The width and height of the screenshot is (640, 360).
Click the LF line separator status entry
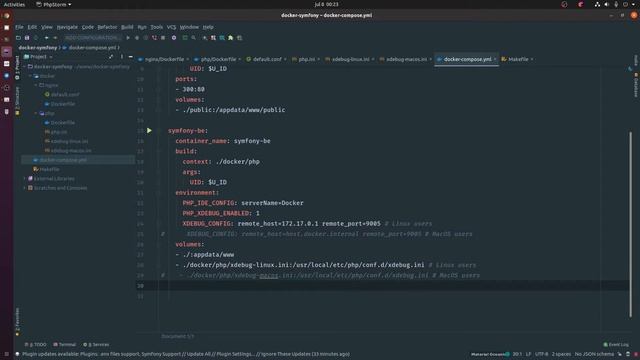pos(528,354)
